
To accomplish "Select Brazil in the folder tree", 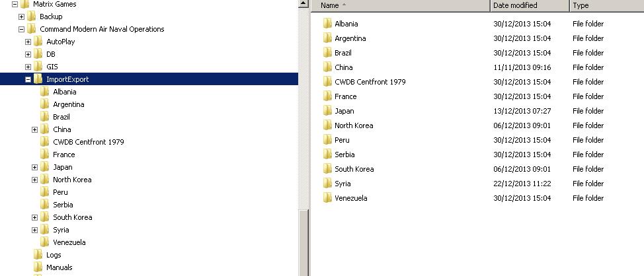I will tap(61, 117).
